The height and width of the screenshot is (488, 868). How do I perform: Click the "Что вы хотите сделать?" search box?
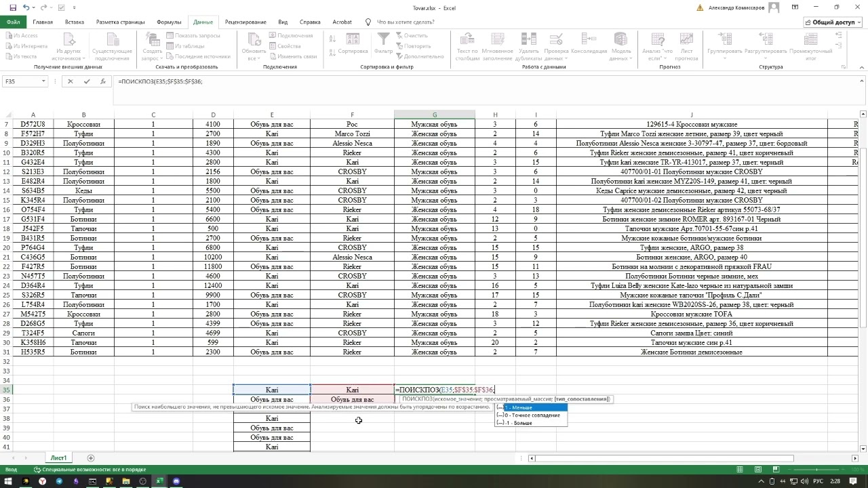pyautogui.click(x=406, y=22)
